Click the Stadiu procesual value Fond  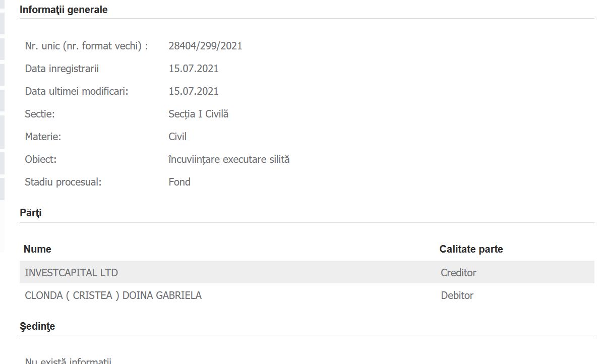coord(179,182)
